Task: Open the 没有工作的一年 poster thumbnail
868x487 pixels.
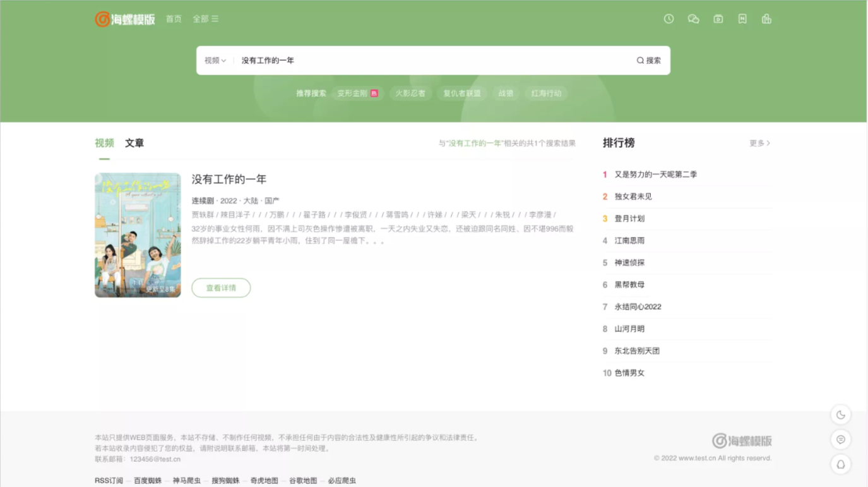Action: 138,235
